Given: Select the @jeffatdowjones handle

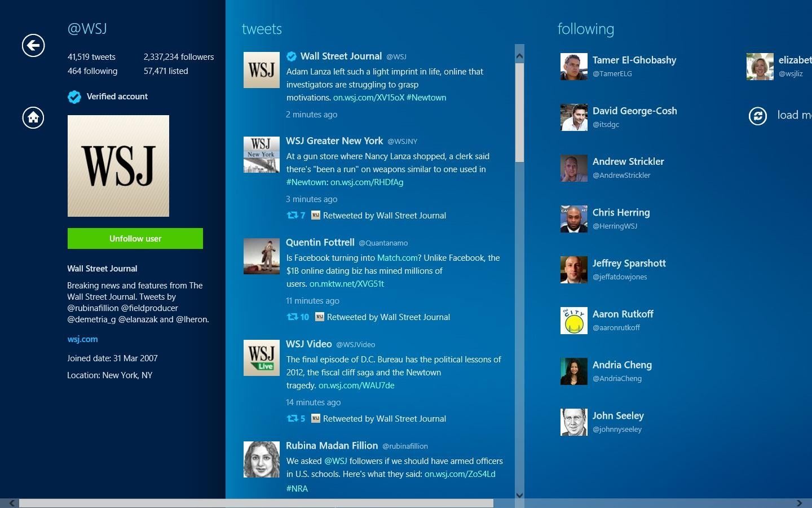Looking at the screenshot, I should pyautogui.click(x=620, y=277).
